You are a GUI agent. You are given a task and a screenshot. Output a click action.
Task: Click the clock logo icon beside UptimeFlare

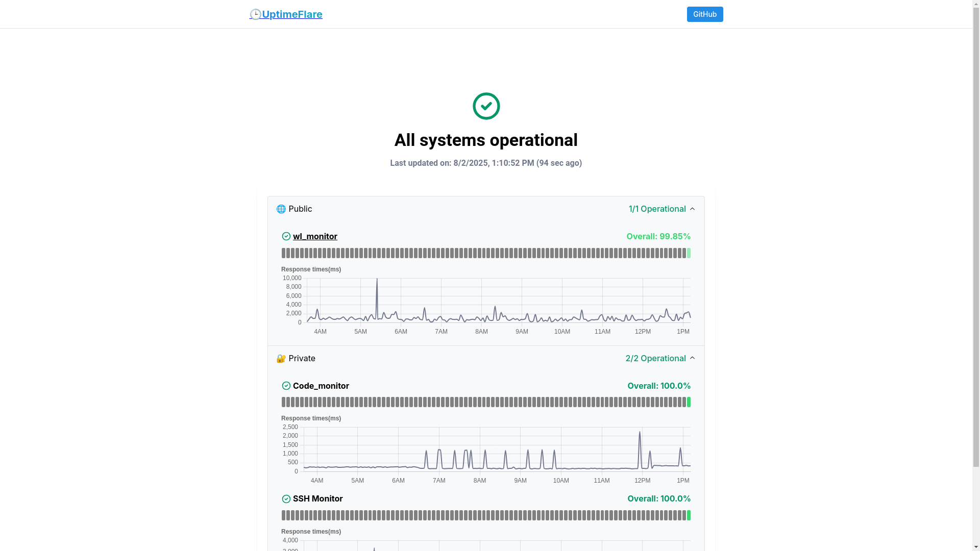[x=255, y=14]
